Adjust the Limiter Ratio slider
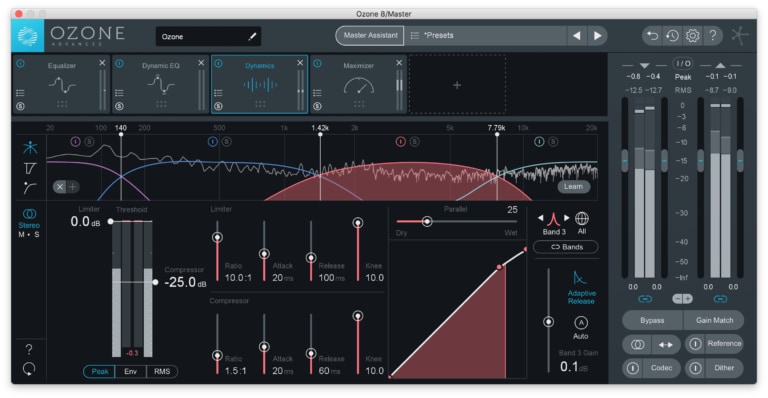 click(217, 237)
